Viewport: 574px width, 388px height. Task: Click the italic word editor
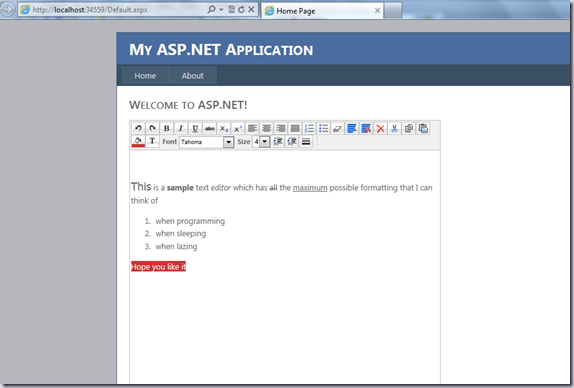coord(221,188)
